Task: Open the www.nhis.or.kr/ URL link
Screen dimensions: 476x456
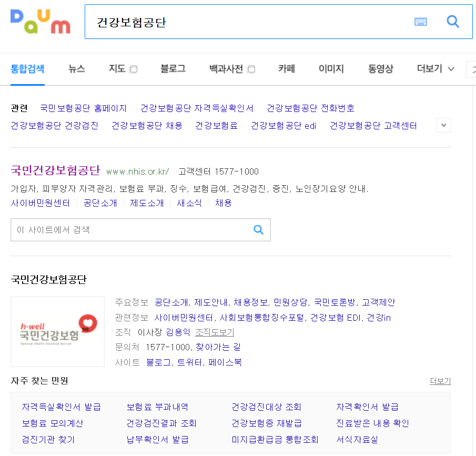Action: click(x=138, y=171)
